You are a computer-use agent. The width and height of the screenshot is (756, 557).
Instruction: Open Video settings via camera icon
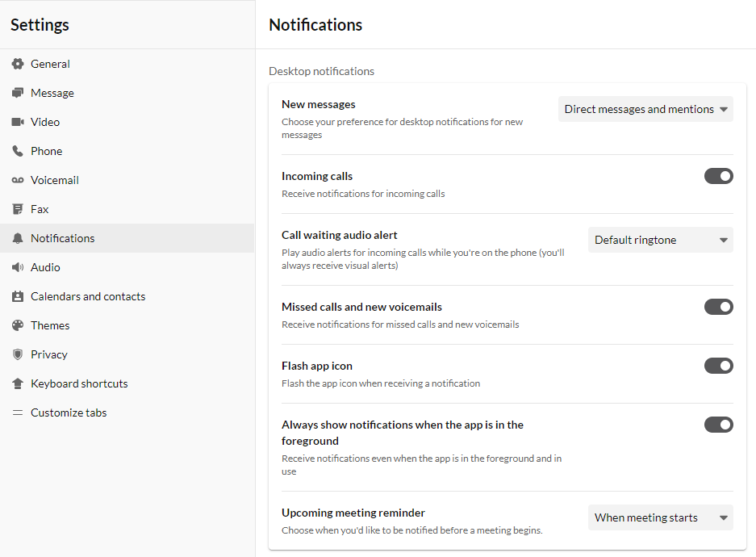tap(18, 122)
